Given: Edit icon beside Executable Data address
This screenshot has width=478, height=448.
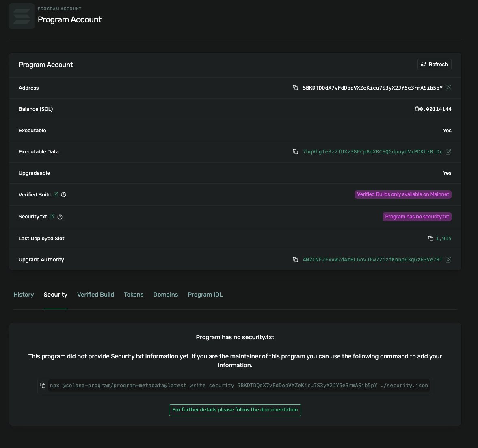Looking at the screenshot, I should click(x=448, y=152).
